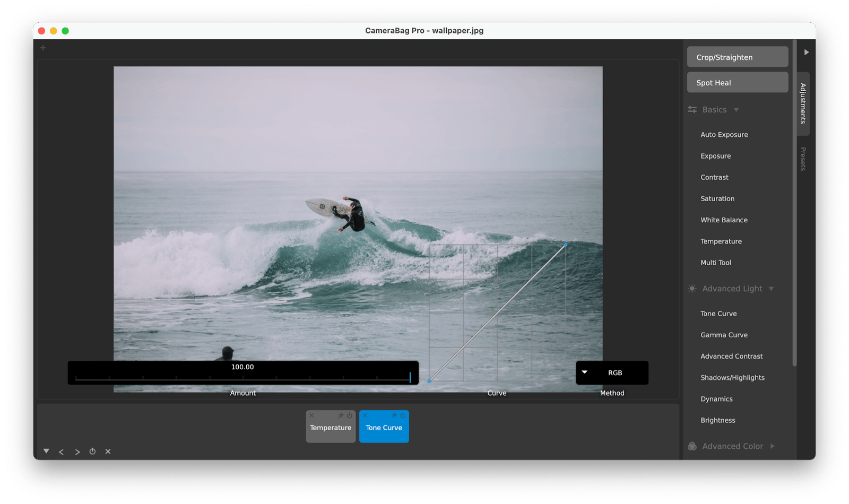Add Advanced Contrast adjustment
The width and height of the screenshot is (849, 504).
[x=731, y=356]
